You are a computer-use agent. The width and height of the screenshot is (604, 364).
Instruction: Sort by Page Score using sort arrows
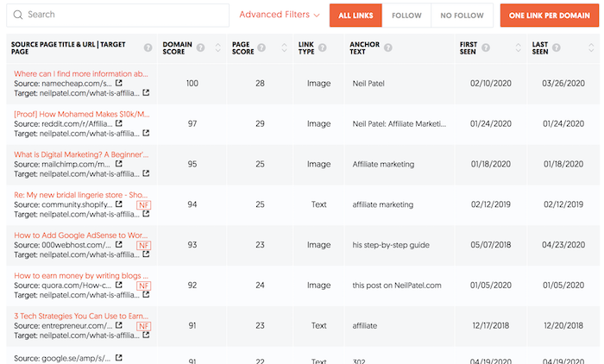click(284, 47)
